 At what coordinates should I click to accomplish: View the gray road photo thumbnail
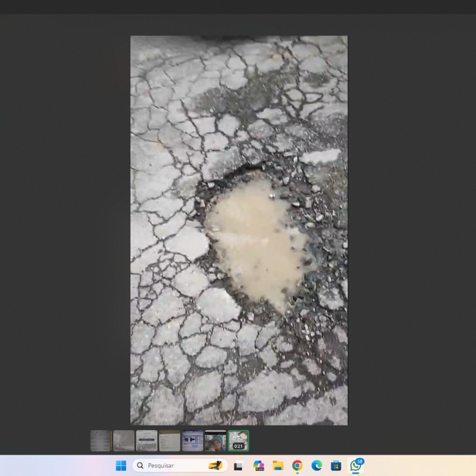point(124,441)
